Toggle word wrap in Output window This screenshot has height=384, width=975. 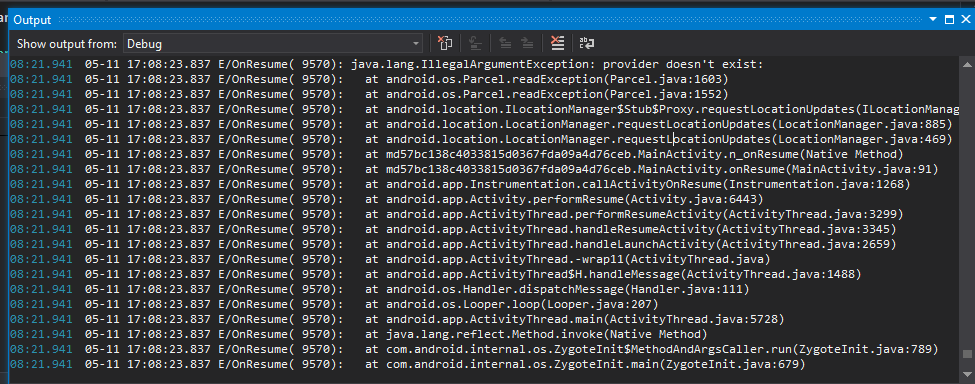click(x=587, y=43)
